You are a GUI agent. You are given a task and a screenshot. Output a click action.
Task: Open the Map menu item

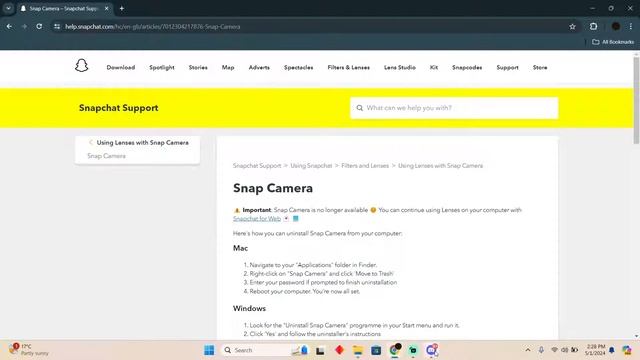228,67
